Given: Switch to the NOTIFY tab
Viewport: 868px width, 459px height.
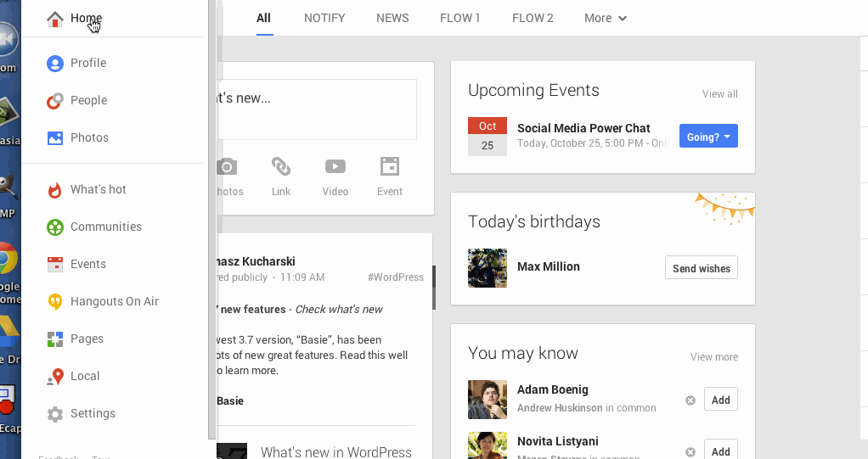Looking at the screenshot, I should click(324, 19).
